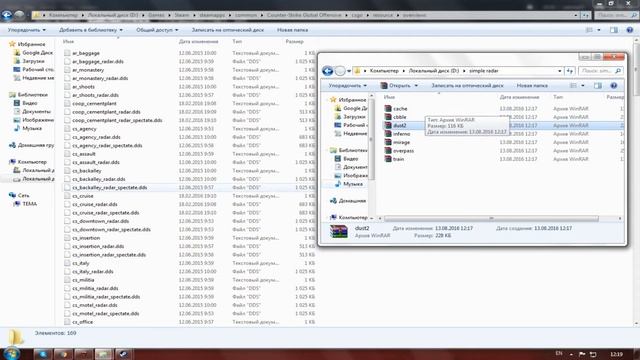This screenshot has width=640, height=360.
Task: Select the cbble archive icon
Action: [388, 117]
